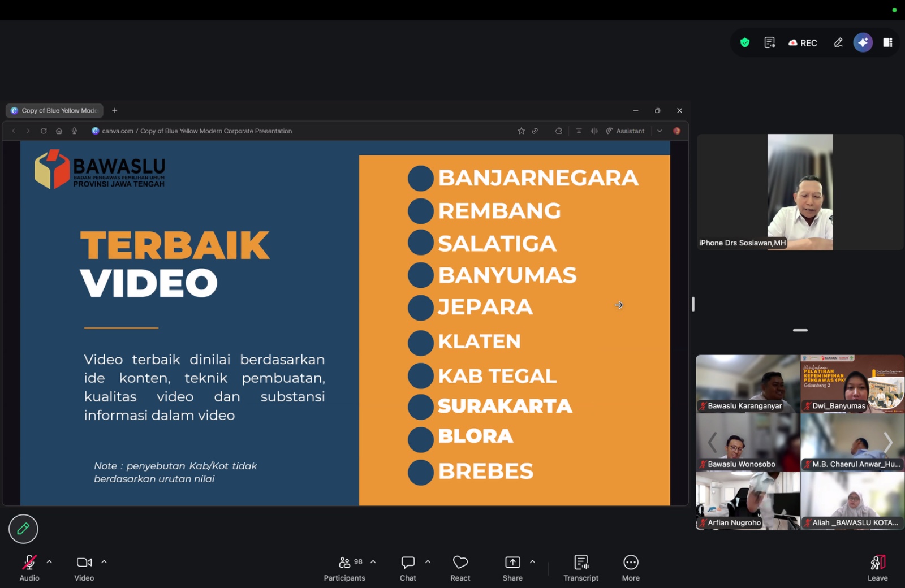The height and width of the screenshot is (588, 905).
Task: Expand the Share options caret
Action: tap(533, 562)
